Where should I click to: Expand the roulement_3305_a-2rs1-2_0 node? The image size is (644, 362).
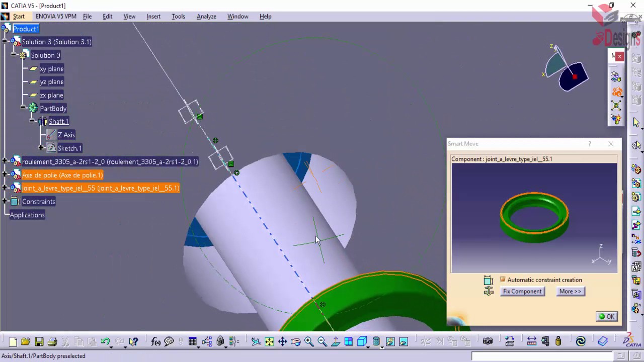click(x=5, y=161)
